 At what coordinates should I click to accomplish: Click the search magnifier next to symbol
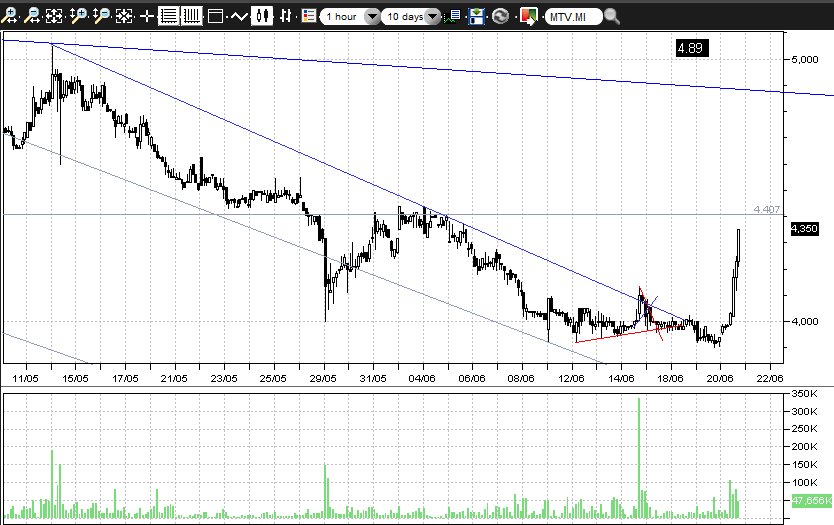[612, 17]
